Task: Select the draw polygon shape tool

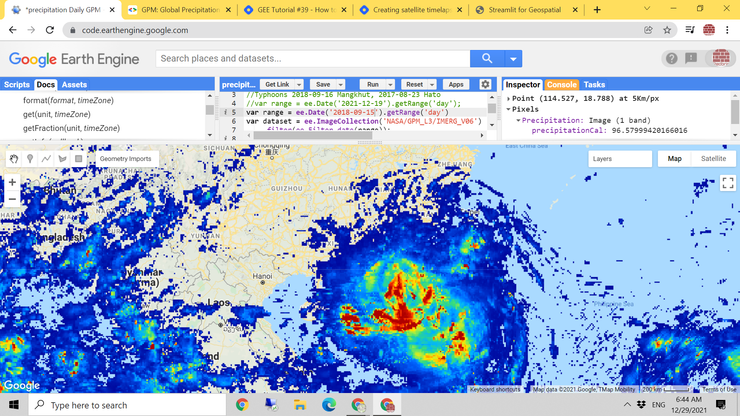Action: click(x=62, y=159)
